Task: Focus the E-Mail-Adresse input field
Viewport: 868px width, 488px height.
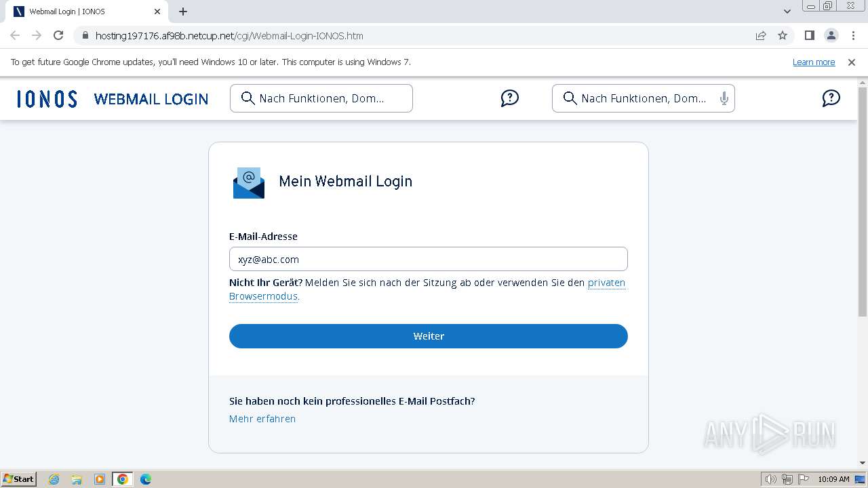Action: 429,260
